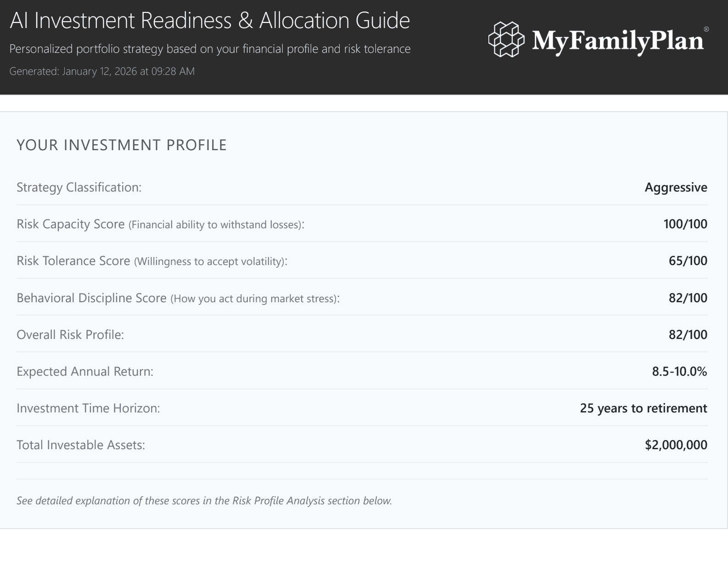This screenshot has height=564, width=728.
Task: Select the Behavioral Discipline 82/100 value
Action: pyautogui.click(x=688, y=298)
